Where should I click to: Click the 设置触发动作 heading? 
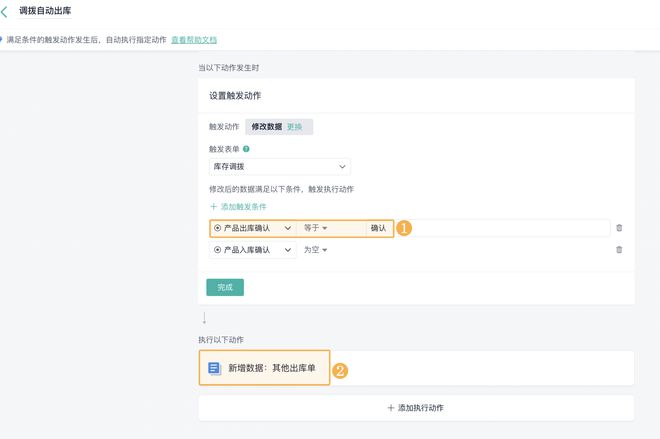pos(235,96)
